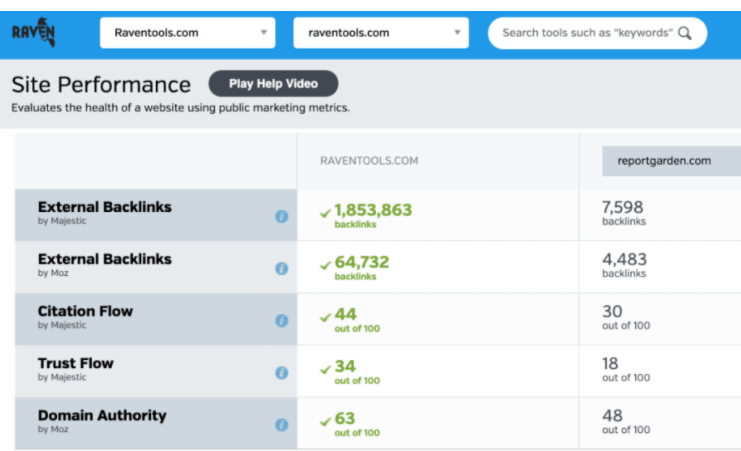
Task: Click the Trust Flow info icon
Action: (x=281, y=372)
